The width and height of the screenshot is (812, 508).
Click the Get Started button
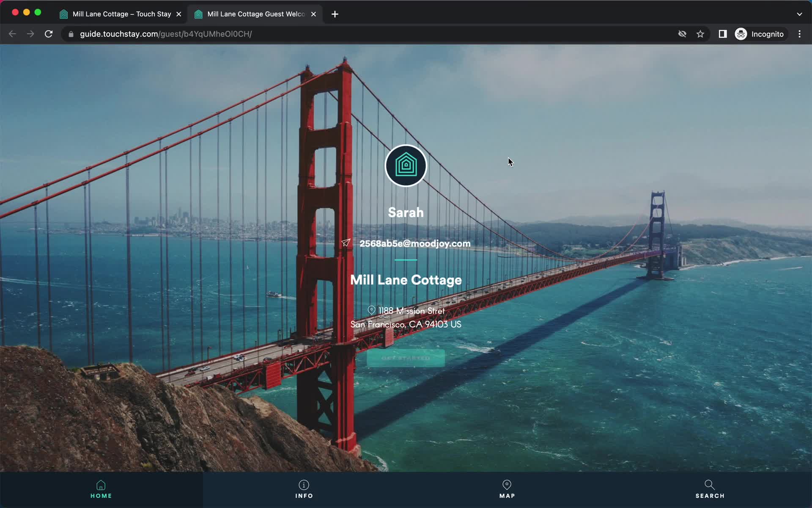click(x=406, y=358)
